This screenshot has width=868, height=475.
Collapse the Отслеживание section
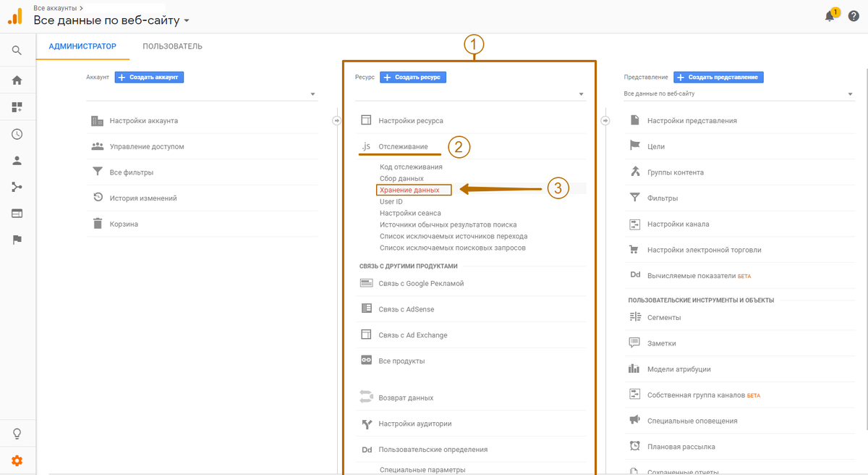(403, 146)
